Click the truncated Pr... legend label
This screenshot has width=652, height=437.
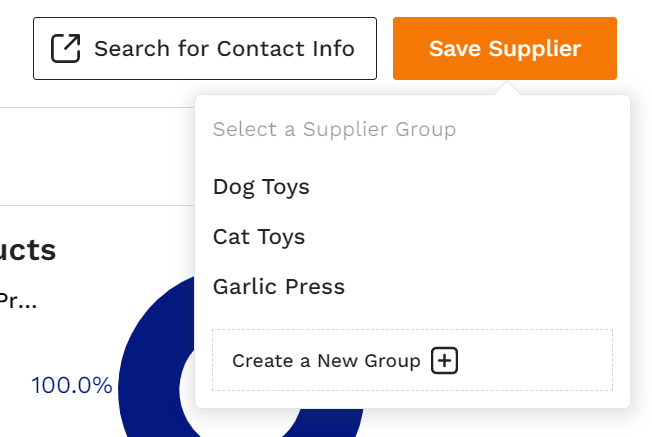[18, 301]
